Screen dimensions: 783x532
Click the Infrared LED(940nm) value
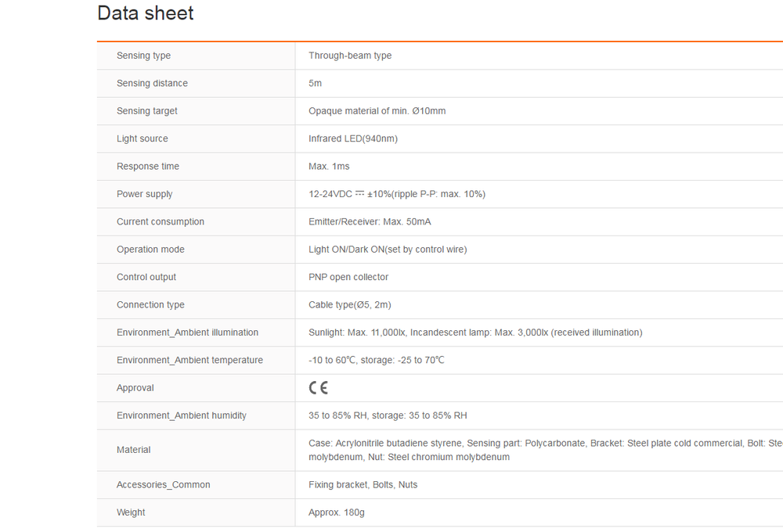(x=353, y=139)
